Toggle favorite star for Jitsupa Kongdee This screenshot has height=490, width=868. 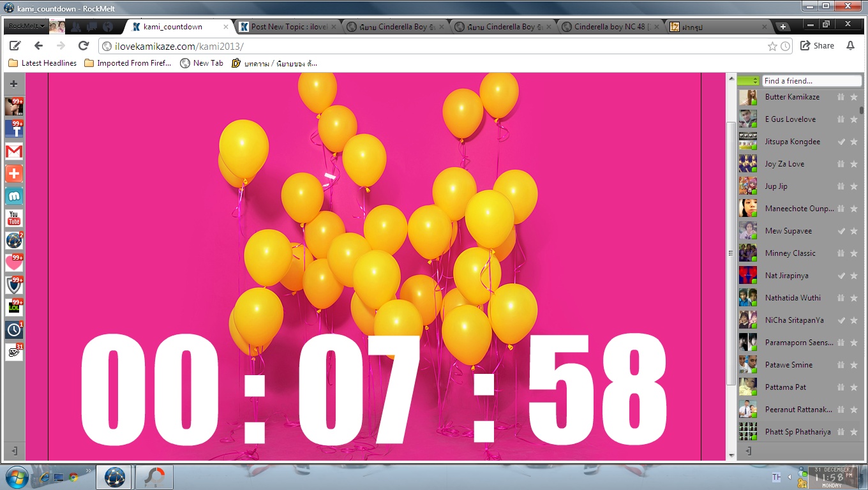pos(854,142)
